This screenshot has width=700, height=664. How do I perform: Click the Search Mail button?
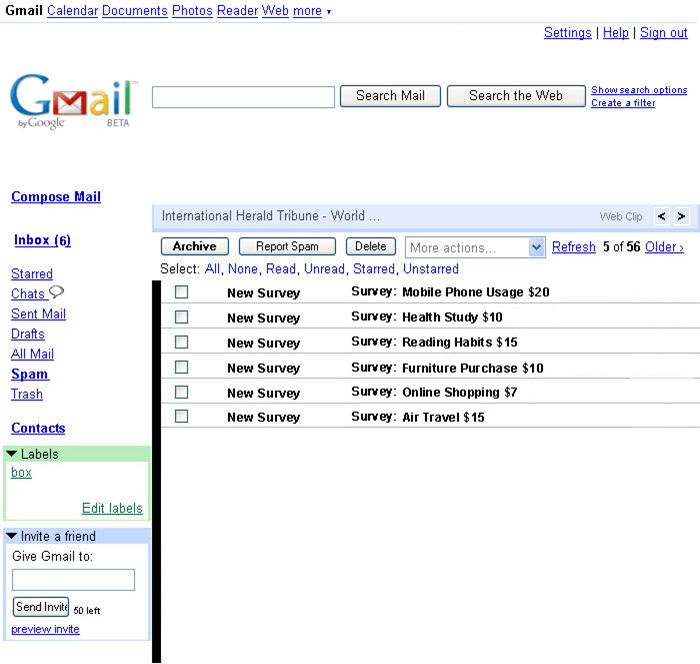tap(390, 96)
